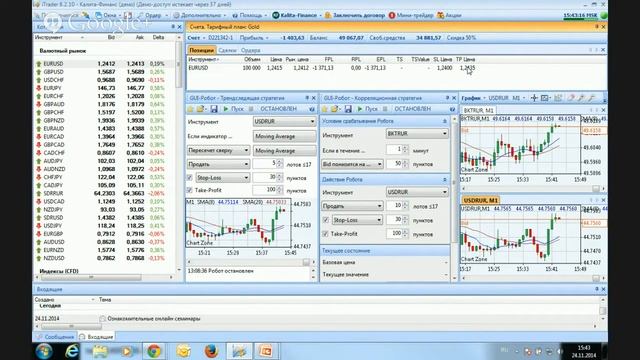Open Продать dropdown in correction robot
Image resolution: width=640 pixels, height=360 pixels.
pyautogui.click(x=352, y=206)
